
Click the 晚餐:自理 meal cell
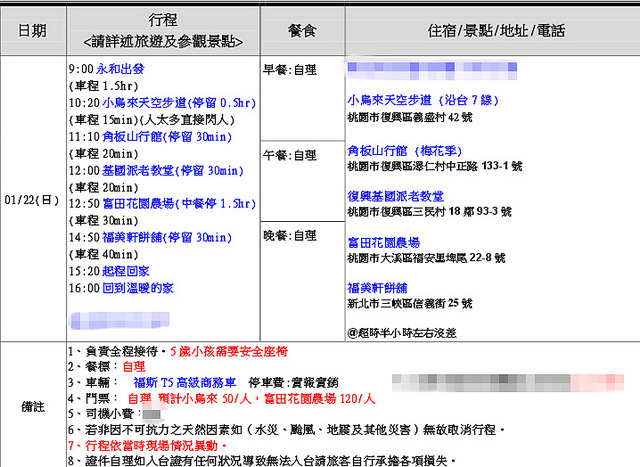289,236
